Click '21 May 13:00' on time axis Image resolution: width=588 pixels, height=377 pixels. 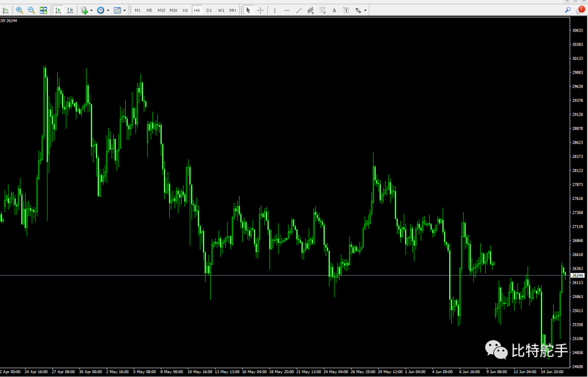pos(309,372)
